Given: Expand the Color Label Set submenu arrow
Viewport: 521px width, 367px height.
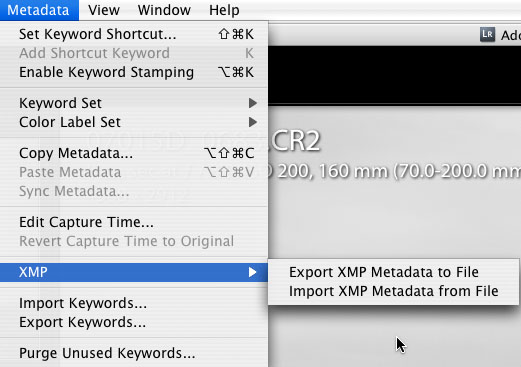Looking at the screenshot, I should tap(253, 122).
